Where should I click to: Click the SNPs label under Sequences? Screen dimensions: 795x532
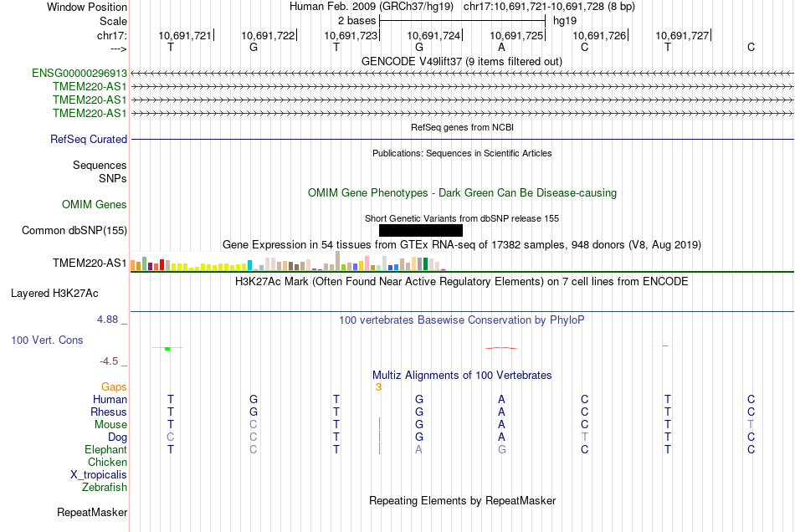pyautogui.click(x=113, y=178)
